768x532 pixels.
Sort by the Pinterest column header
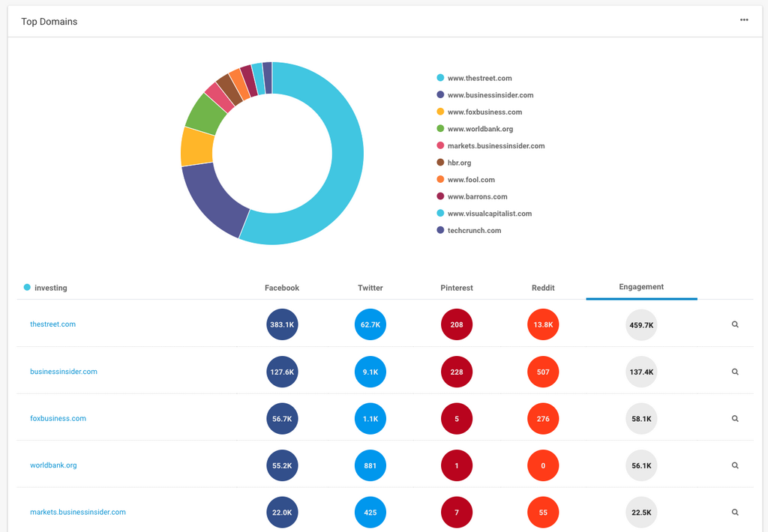coord(457,288)
